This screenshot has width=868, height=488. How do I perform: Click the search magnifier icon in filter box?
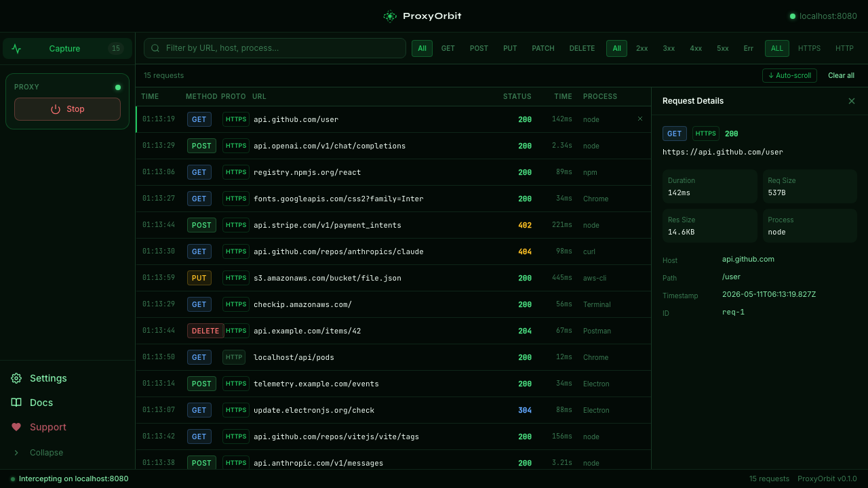155,48
